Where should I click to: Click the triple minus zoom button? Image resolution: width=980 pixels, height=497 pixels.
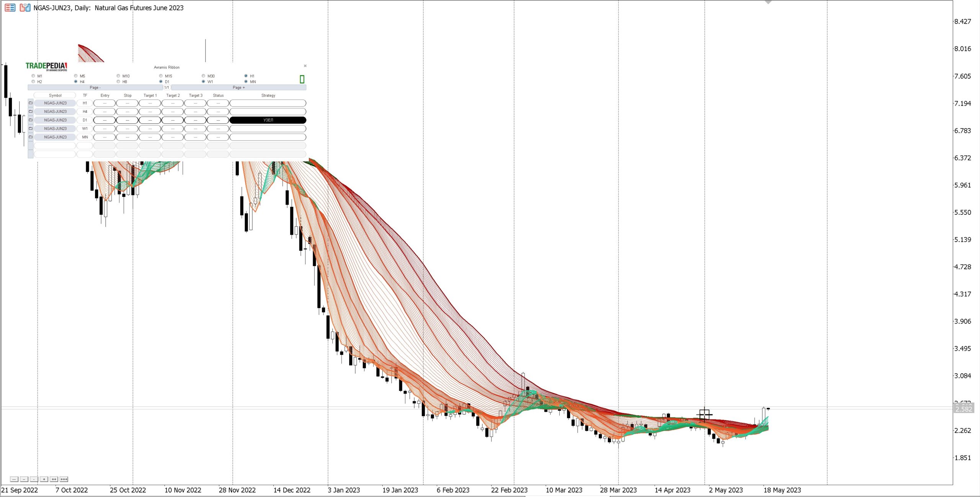14,479
